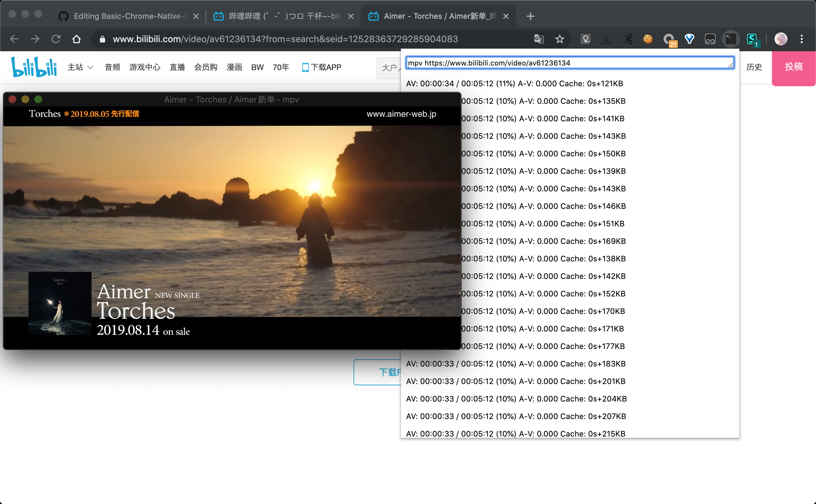The width and height of the screenshot is (816, 504).
Task: Click the pink 投稿 button
Action: click(x=793, y=67)
